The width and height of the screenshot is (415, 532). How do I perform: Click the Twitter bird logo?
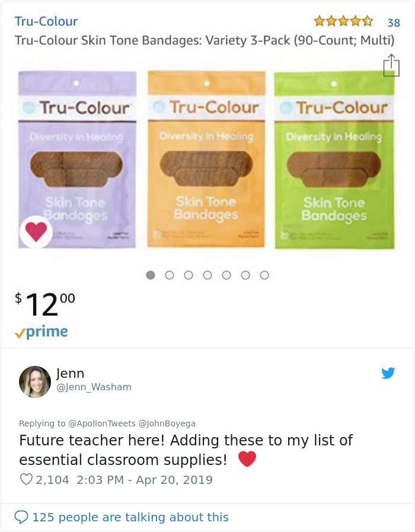[388, 373]
